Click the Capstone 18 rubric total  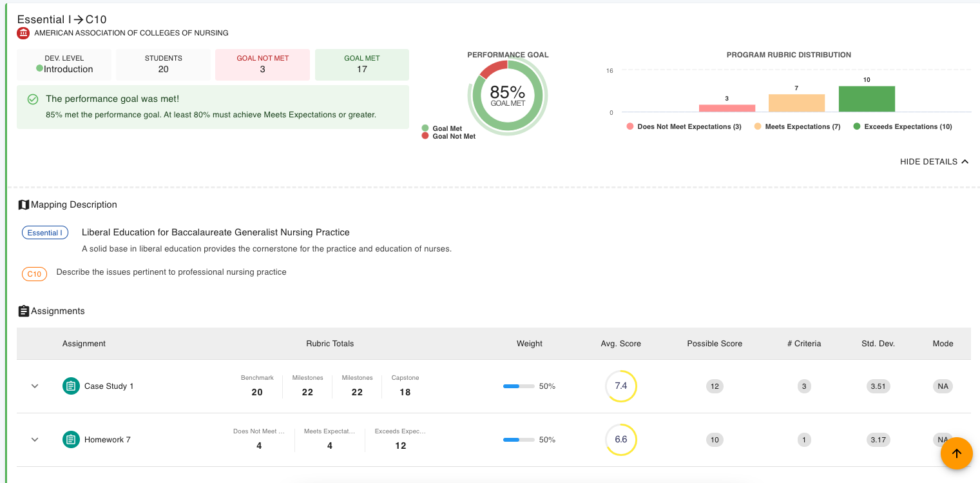(x=405, y=386)
